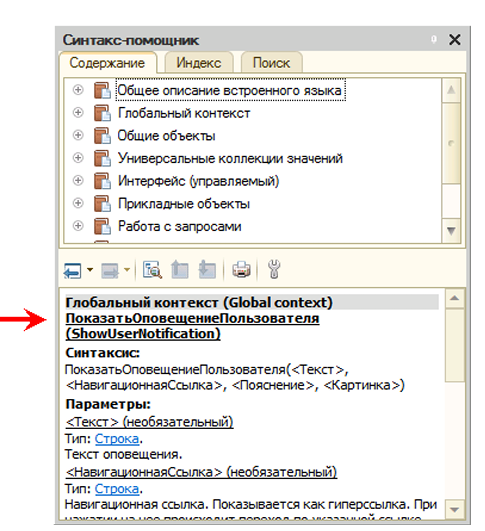
Task: Click the find-in-contents magnifier icon
Action: [x=152, y=270]
